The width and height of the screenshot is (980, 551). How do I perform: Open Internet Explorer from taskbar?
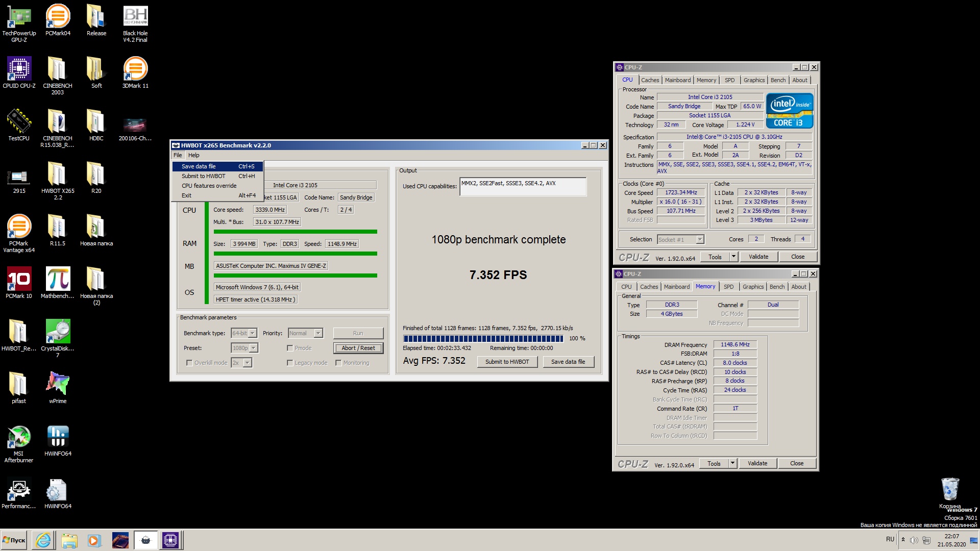43,540
